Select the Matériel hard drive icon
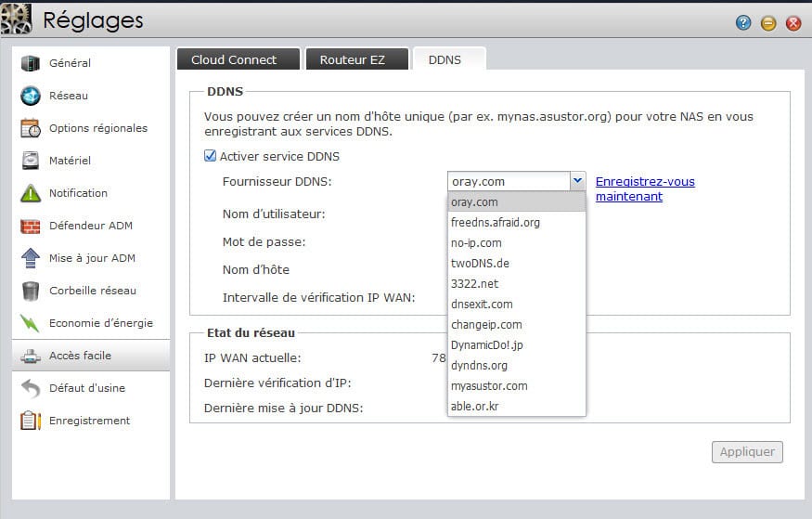The image size is (812, 519). [30, 161]
